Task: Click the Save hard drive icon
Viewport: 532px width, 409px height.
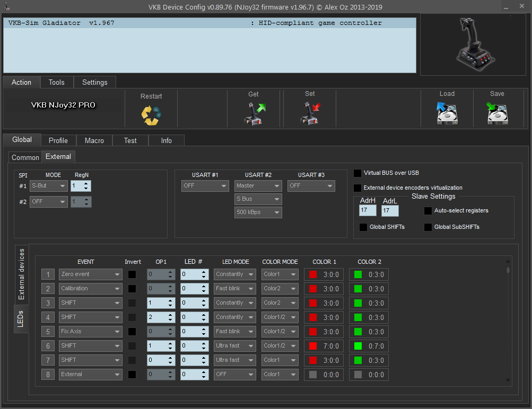Action: [497, 113]
